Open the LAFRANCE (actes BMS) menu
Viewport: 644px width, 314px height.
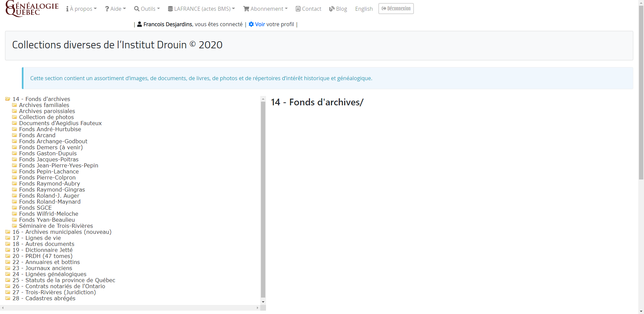coord(201,9)
